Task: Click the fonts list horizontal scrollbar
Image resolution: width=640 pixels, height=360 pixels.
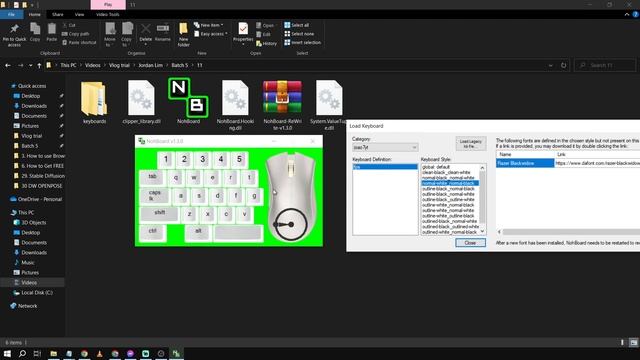Action: pos(571,232)
